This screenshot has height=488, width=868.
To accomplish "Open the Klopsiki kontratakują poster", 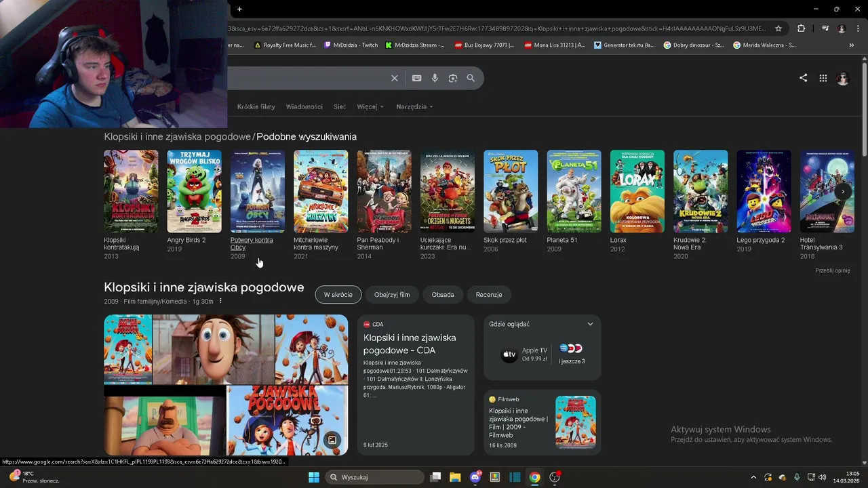I will click(x=131, y=191).
